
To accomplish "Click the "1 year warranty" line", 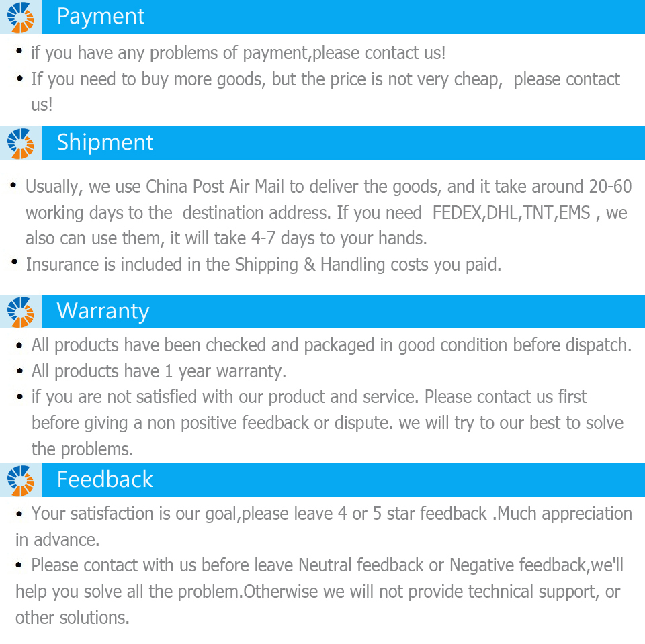I will [159, 371].
